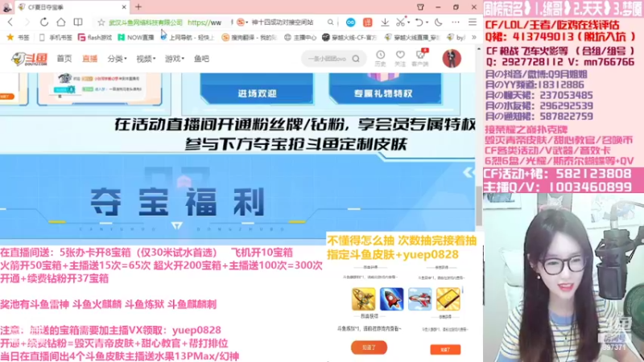The height and width of the screenshot is (362, 644).
Task: Open the 鱼吧 nav item
Action: point(201,59)
